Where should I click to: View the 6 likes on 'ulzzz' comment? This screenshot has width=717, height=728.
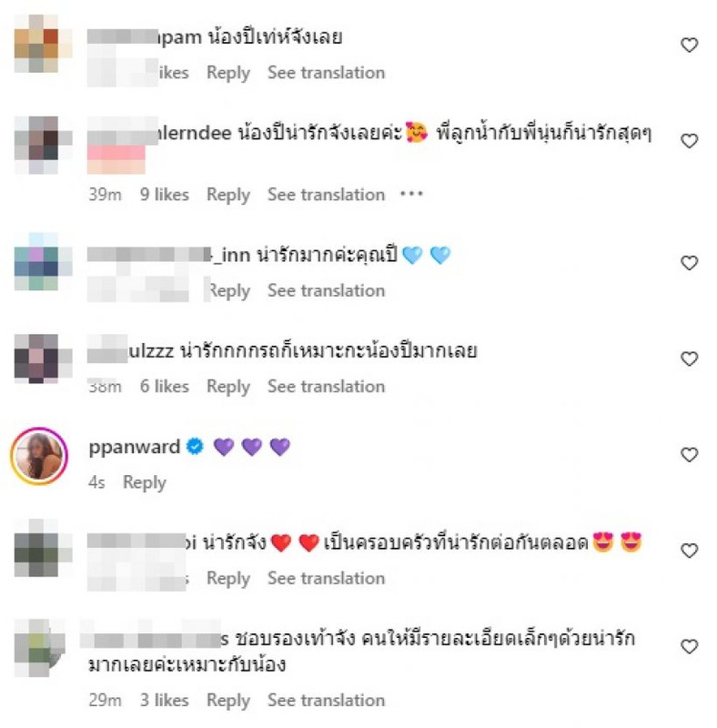tap(165, 386)
